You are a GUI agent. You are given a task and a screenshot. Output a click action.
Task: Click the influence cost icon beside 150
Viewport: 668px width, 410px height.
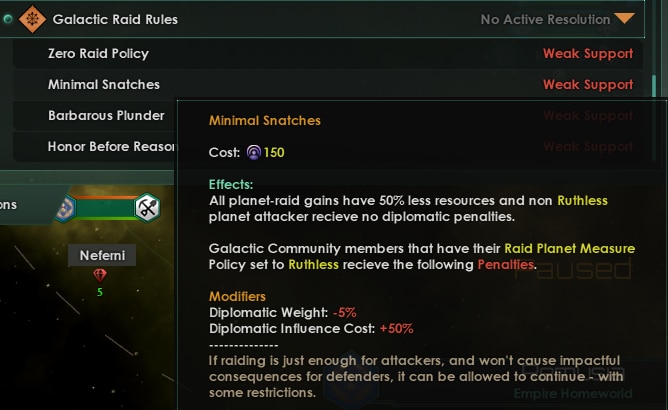point(254,152)
